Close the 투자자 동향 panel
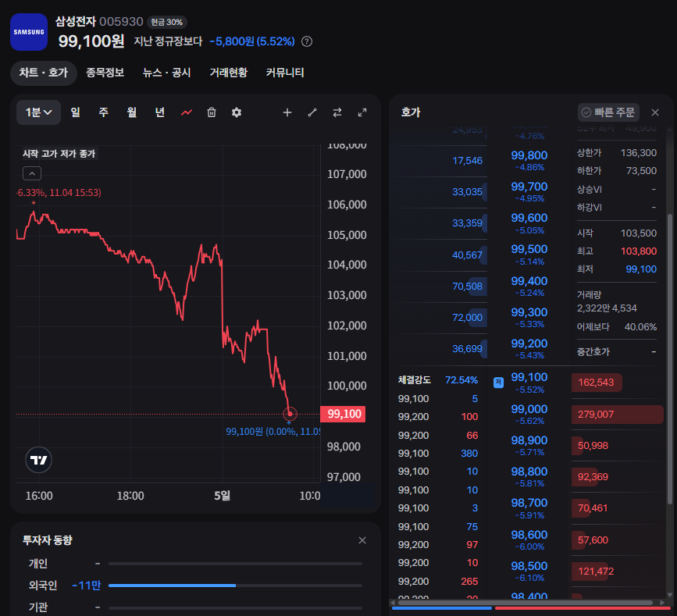 click(x=362, y=540)
